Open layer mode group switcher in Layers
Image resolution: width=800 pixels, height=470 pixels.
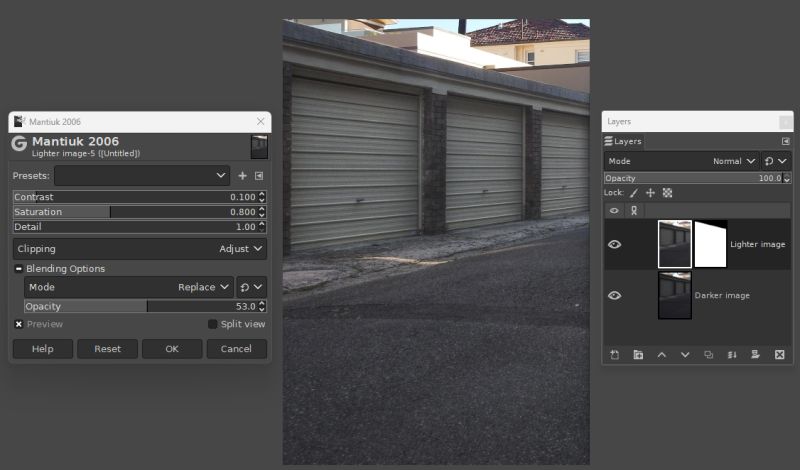click(x=776, y=161)
